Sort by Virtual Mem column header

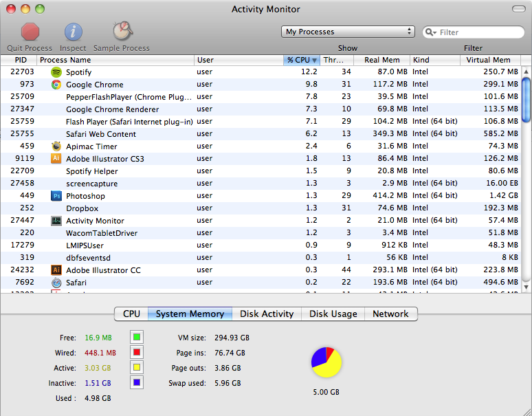click(490, 60)
